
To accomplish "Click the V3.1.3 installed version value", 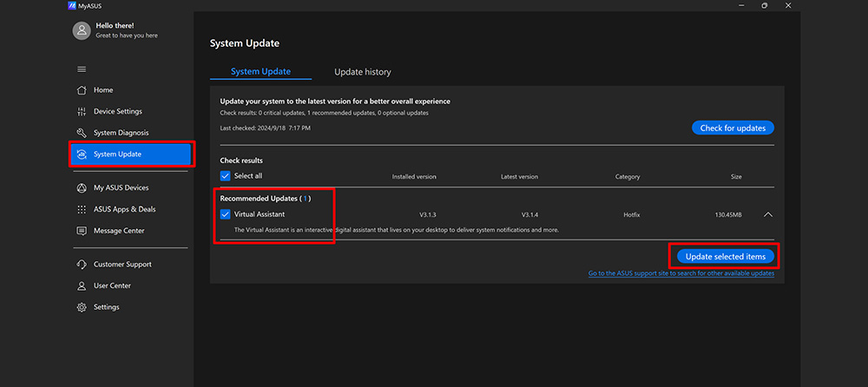I will pyautogui.click(x=428, y=215).
